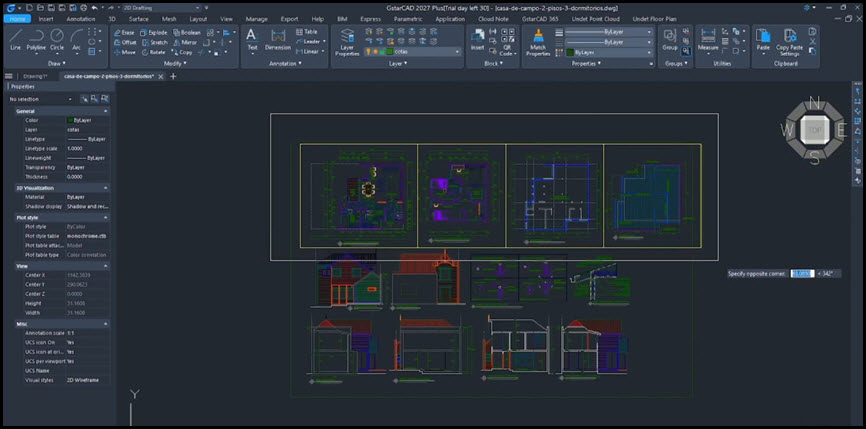Collapse the Plot style section
This screenshot has width=866, height=429.
pos(105,218)
